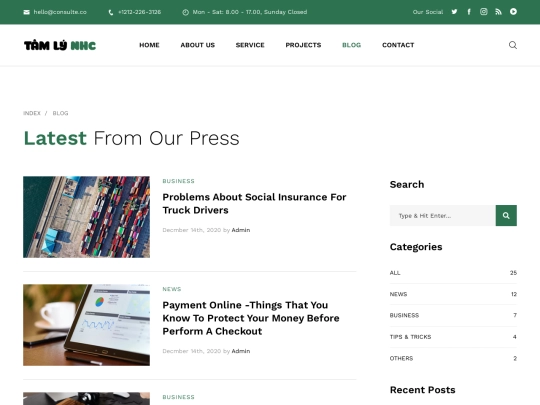Open the Facebook social icon
Viewport: 540px width, 405px height.
tap(469, 12)
